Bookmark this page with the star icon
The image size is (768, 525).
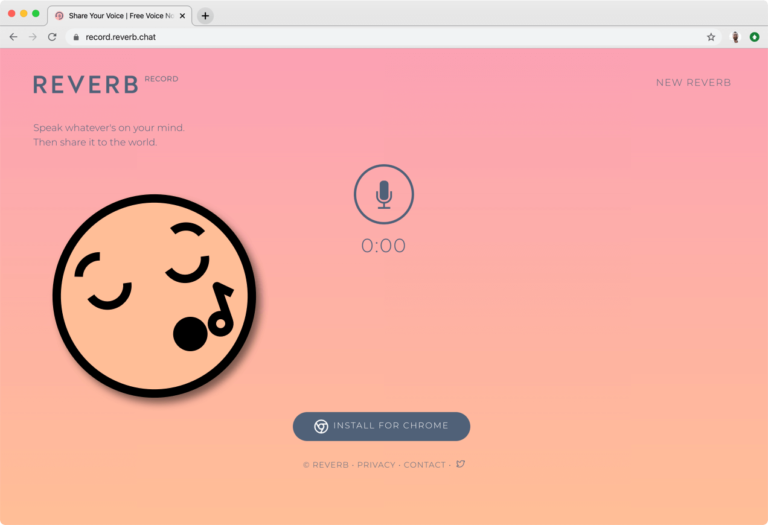(711, 37)
